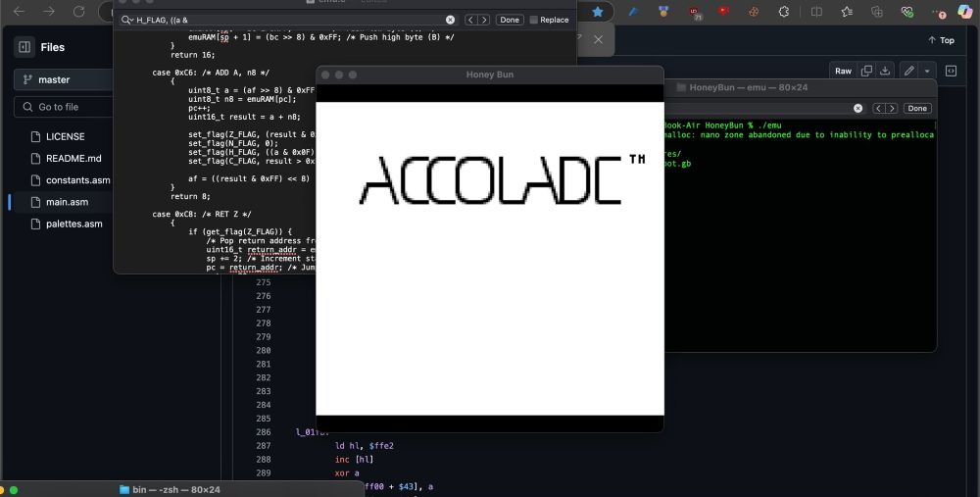This screenshot has height=497, width=980.
Task: Edit the file with pencil icon
Action: click(908, 71)
